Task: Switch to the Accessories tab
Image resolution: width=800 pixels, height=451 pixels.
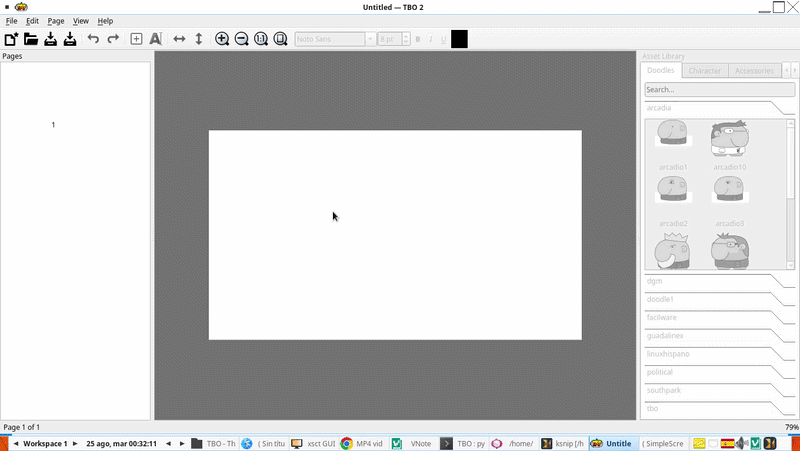Action: pos(754,71)
